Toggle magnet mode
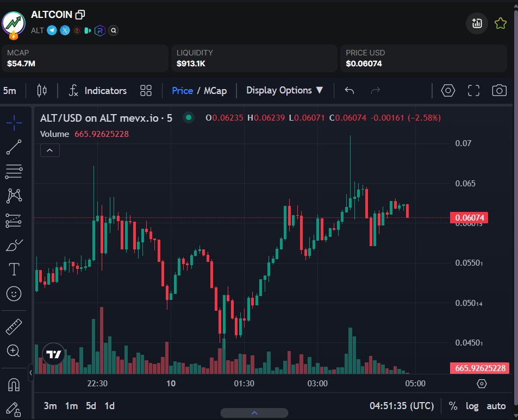This screenshot has height=420, width=518. tap(14, 384)
